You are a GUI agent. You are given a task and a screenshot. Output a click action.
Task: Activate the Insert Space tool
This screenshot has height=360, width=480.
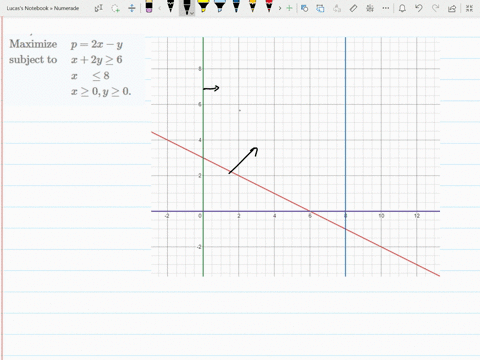tap(132, 8)
